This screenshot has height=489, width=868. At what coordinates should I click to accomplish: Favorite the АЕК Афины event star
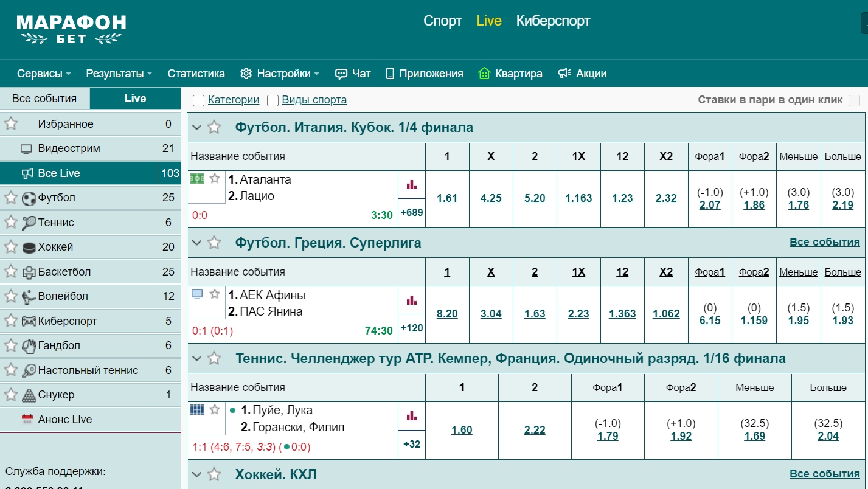click(214, 294)
